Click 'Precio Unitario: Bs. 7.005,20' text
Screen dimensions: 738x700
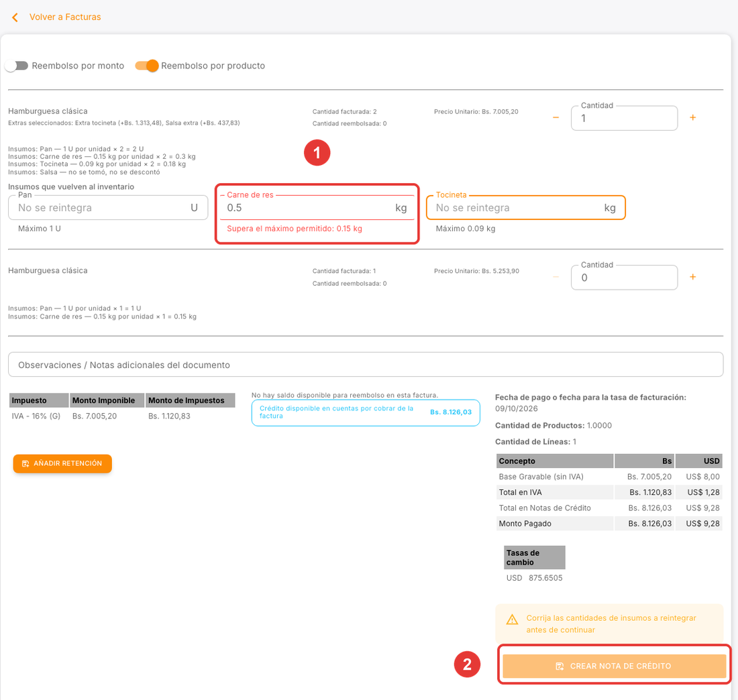click(x=476, y=112)
